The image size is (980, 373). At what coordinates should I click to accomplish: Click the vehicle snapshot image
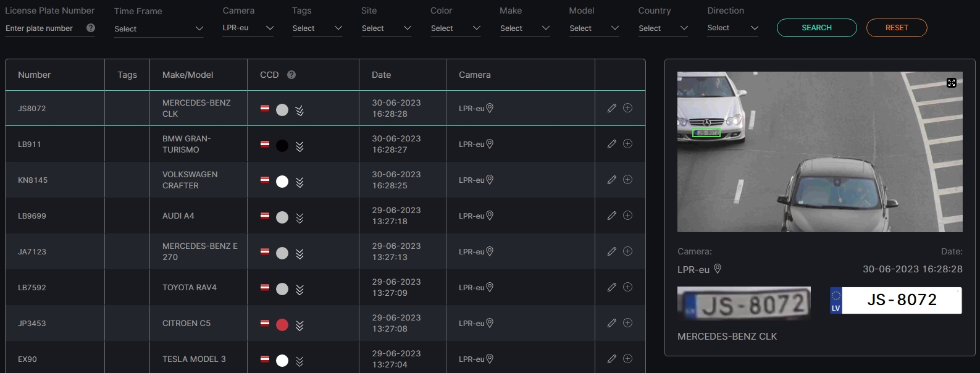[819, 152]
